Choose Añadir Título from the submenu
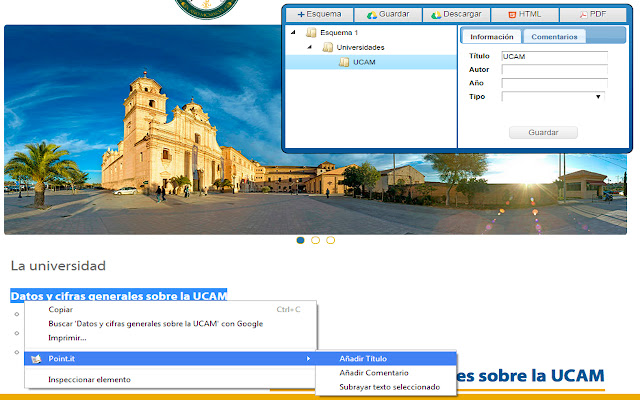 coord(363,358)
